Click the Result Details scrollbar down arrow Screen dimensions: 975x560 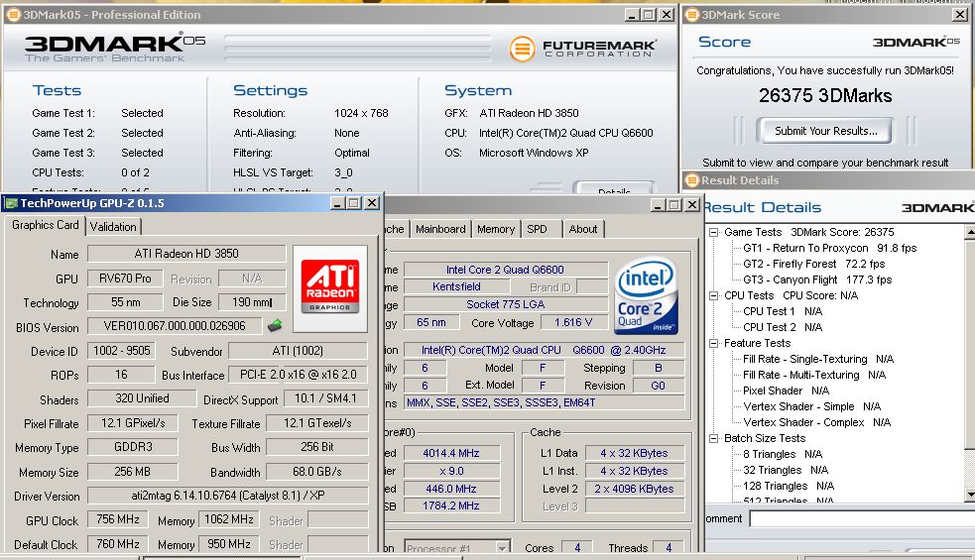(x=969, y=496)
